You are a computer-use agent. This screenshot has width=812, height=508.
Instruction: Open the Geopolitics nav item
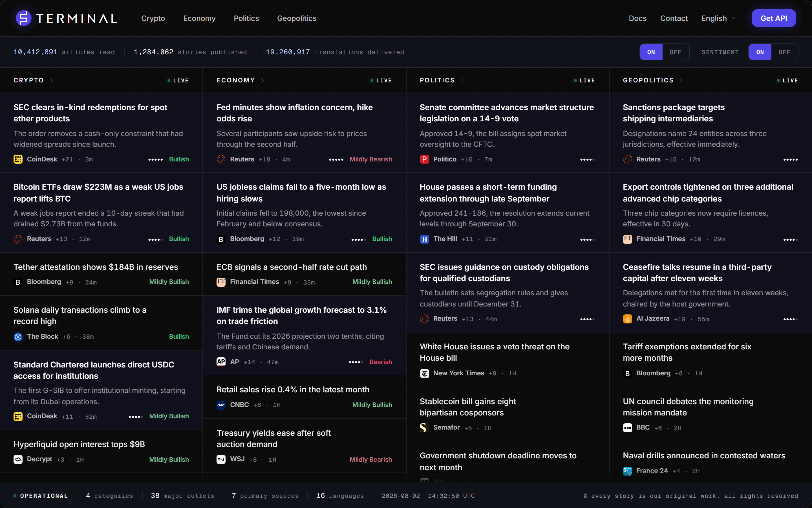(x=297, y=18)
